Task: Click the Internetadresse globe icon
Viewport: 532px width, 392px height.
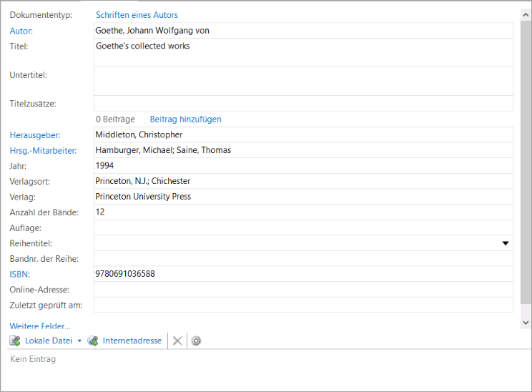Action: pos(93,340)
